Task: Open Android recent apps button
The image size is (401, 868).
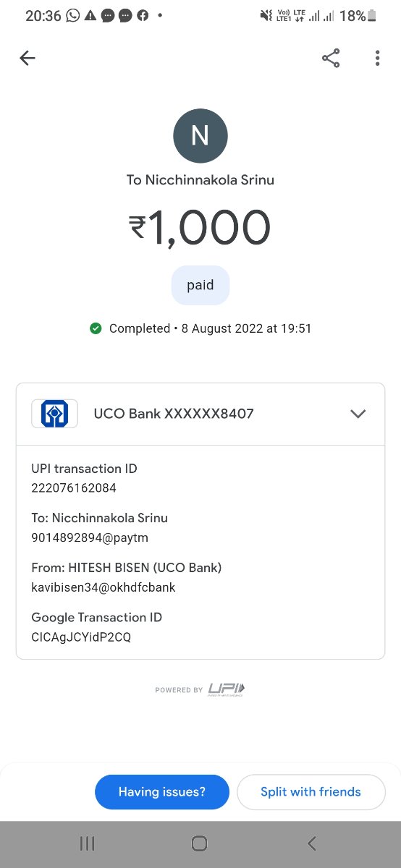Action: point(87,843)
